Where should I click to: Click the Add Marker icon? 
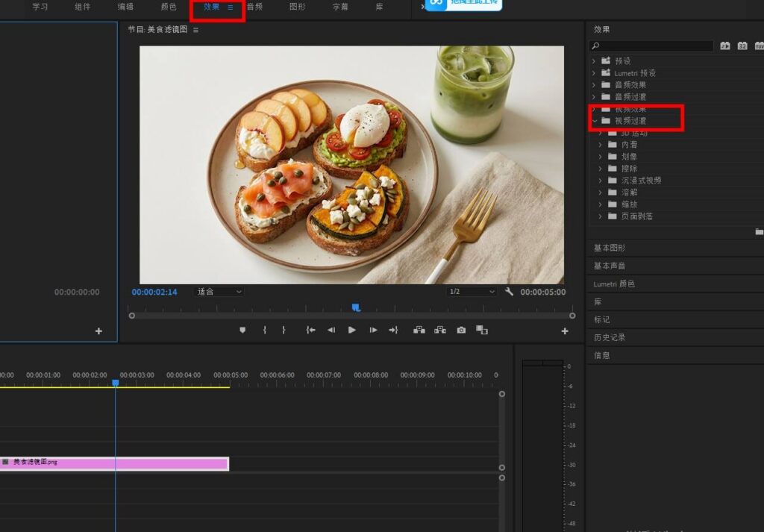point(242,330)
